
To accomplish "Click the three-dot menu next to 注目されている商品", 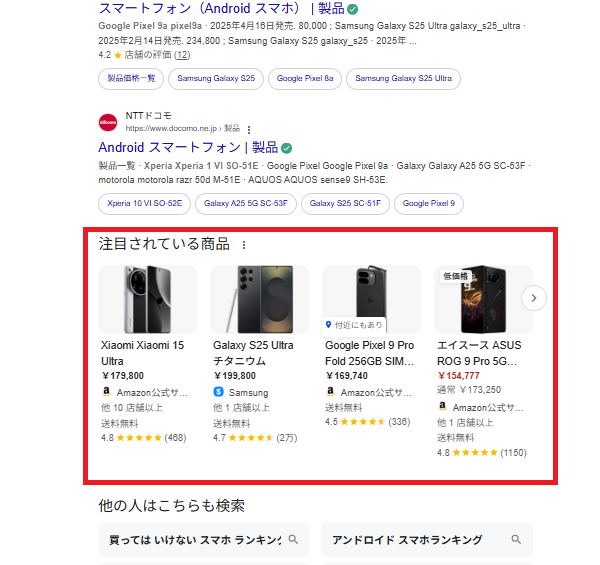I will tap(244, 245).
